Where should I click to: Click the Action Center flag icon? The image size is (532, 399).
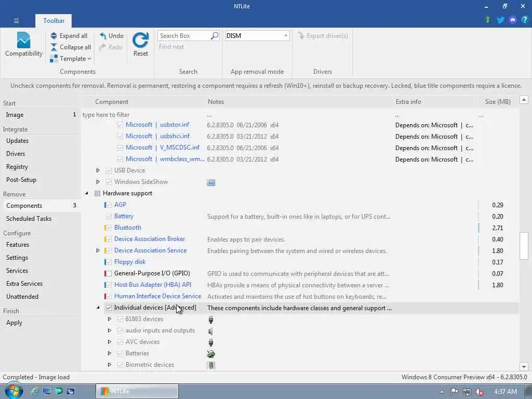click(x=454, y=392)
